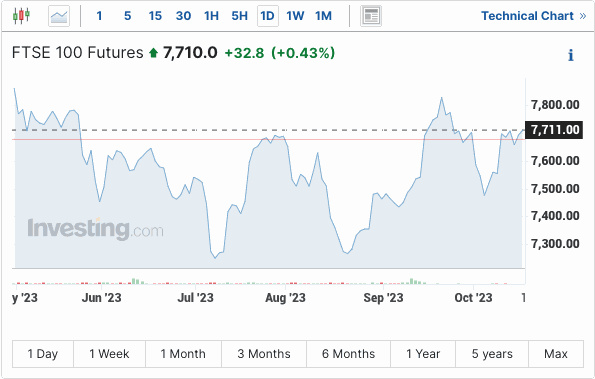Select the 1 minute interval

(x=99, y=16)
